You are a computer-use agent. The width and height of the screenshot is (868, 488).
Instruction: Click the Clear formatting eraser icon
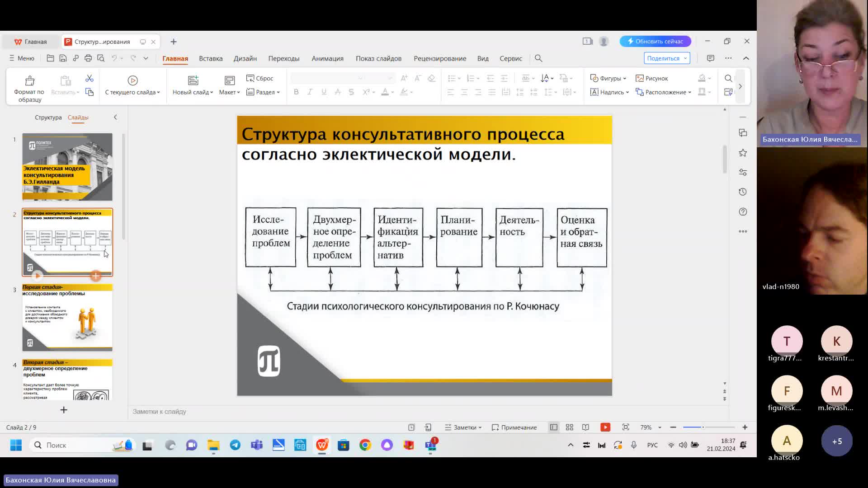pos(431,78)
